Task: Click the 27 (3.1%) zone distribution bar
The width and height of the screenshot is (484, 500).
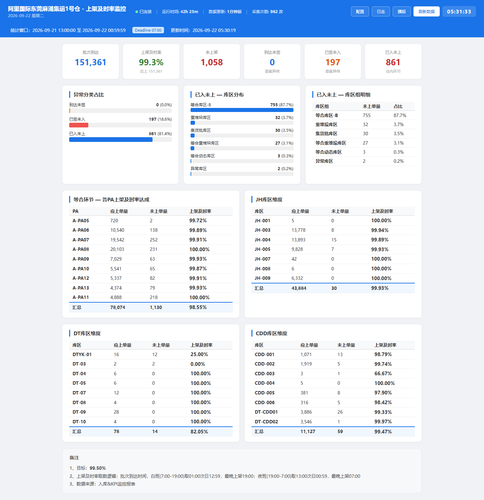Action: pos(192,148)
